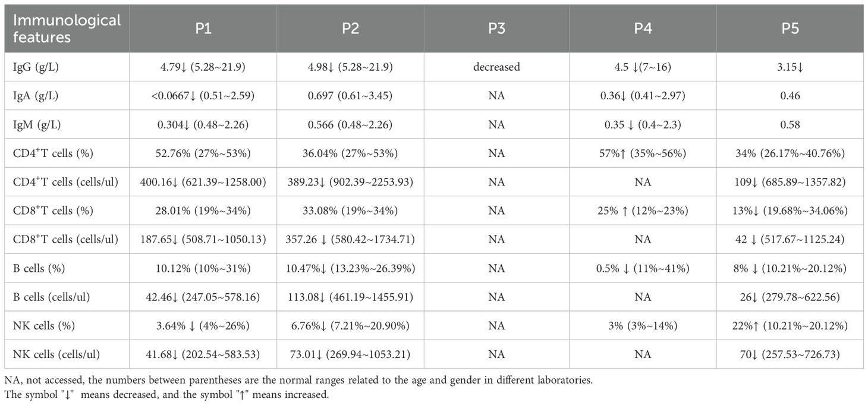Click the Immunological features column header
The image size is (868, 405).
[x=67, y=29]
